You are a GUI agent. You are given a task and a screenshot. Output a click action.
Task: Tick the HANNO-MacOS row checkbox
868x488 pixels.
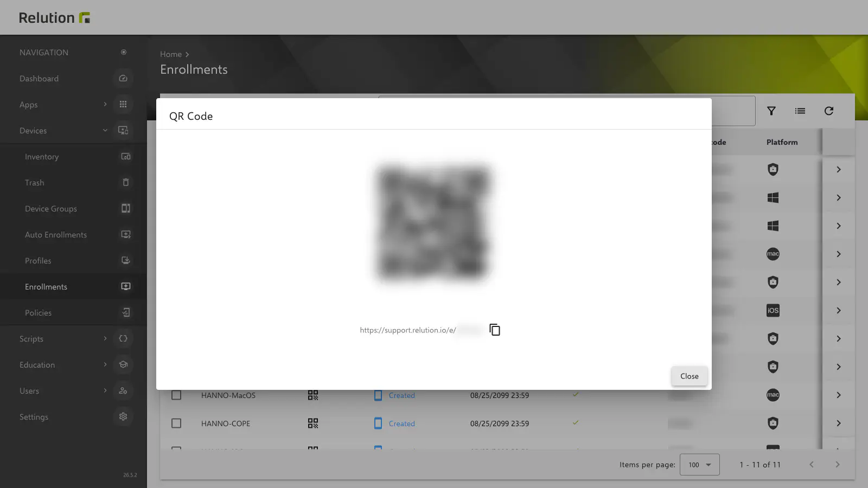(176, 395)
